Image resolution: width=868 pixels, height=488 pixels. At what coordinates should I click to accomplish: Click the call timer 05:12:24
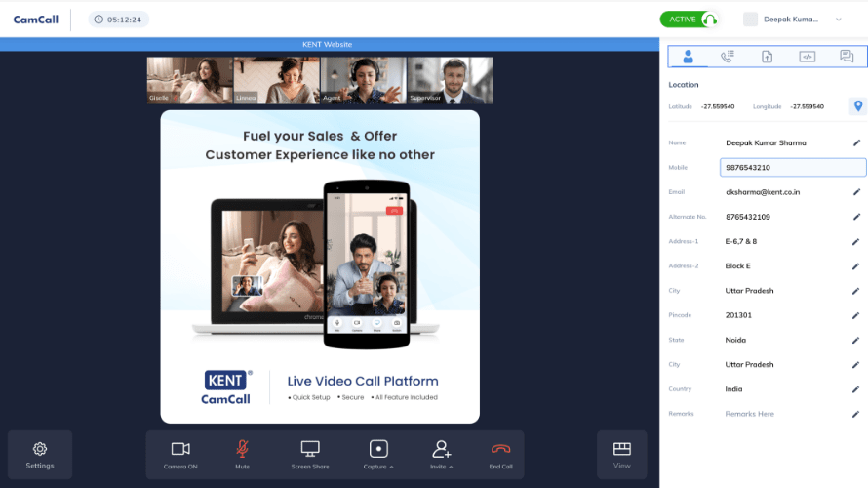tap(118, 20)
